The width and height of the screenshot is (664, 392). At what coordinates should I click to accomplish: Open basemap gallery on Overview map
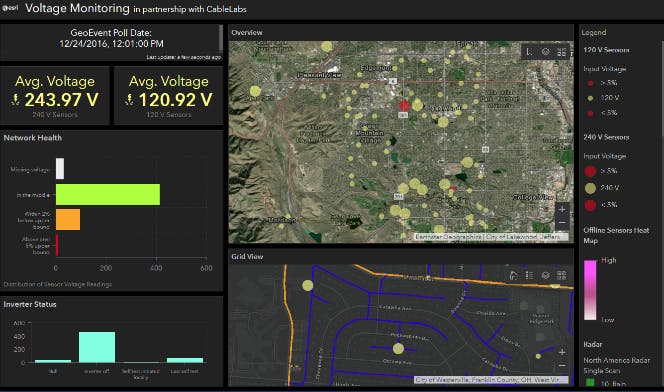pyautogui.click(x=562, y=52)
